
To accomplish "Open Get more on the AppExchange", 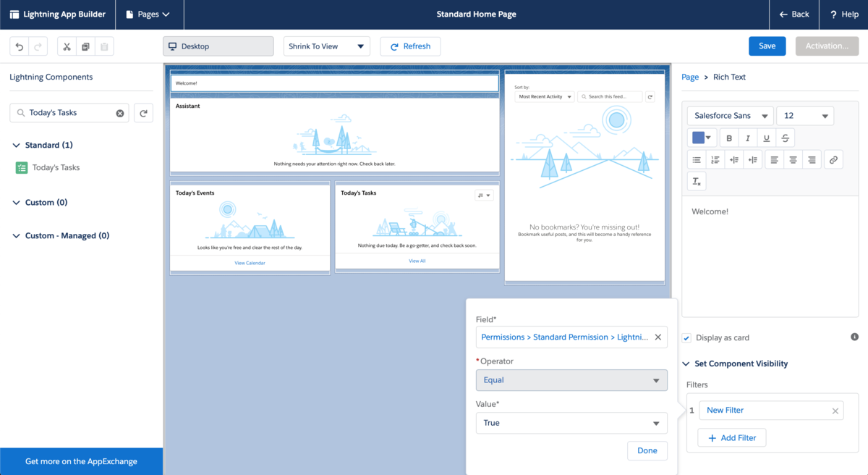I will pos(81,461).
